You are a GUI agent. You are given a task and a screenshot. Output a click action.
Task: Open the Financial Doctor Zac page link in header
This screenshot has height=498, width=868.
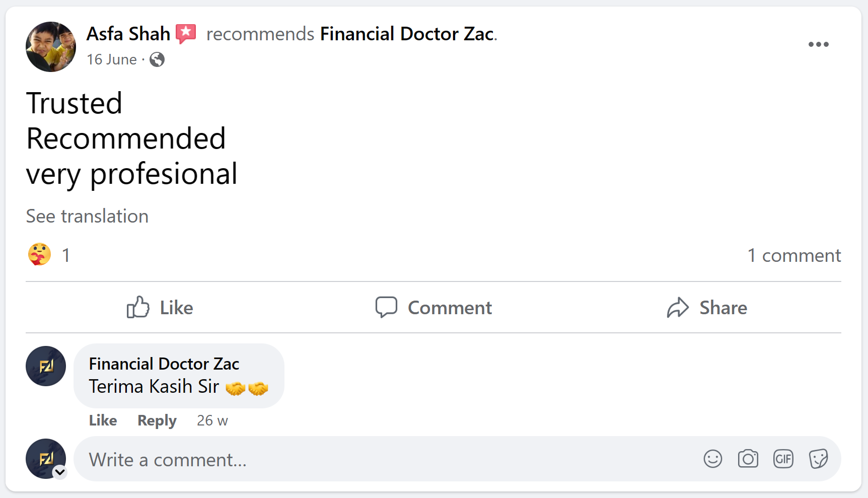(x=407, y=34)
